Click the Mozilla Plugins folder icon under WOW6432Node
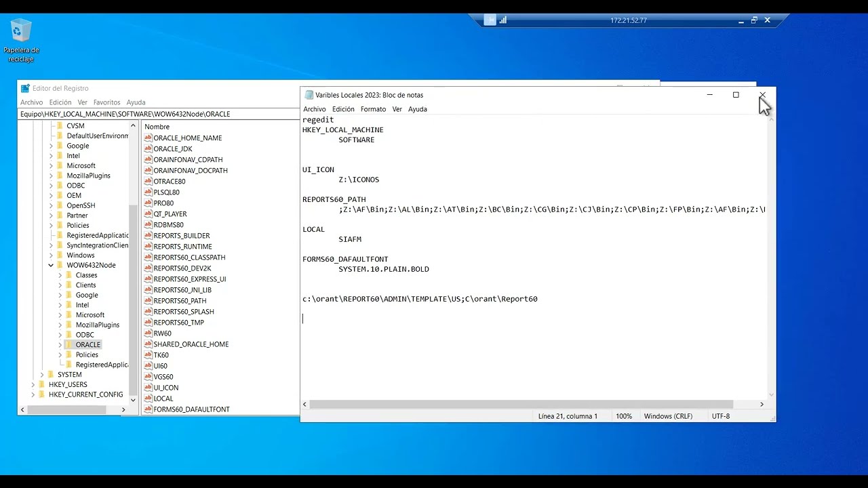The height and width of the screenshot is (488, 868). (69, 325)
